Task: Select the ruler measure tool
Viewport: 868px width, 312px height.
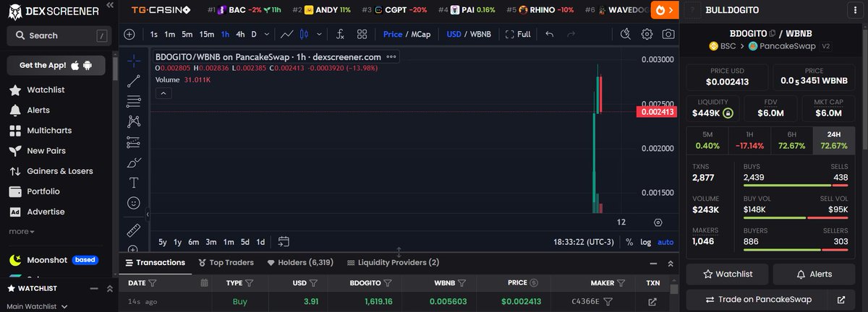Action: click(x=133, y=231)
